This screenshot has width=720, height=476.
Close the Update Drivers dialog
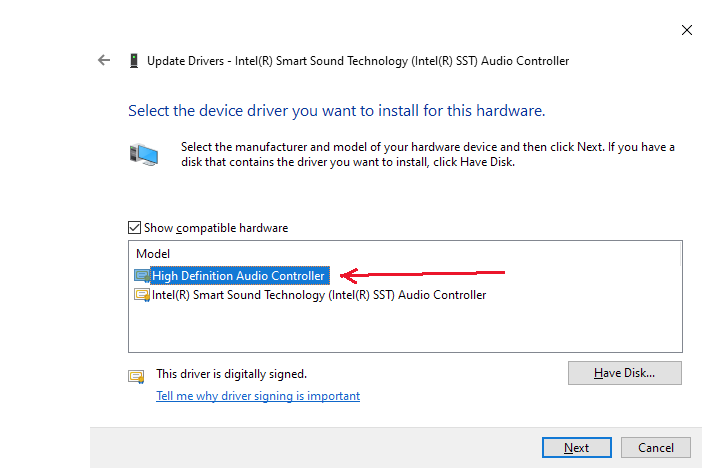pyautogui.click(x=686, y=30)
